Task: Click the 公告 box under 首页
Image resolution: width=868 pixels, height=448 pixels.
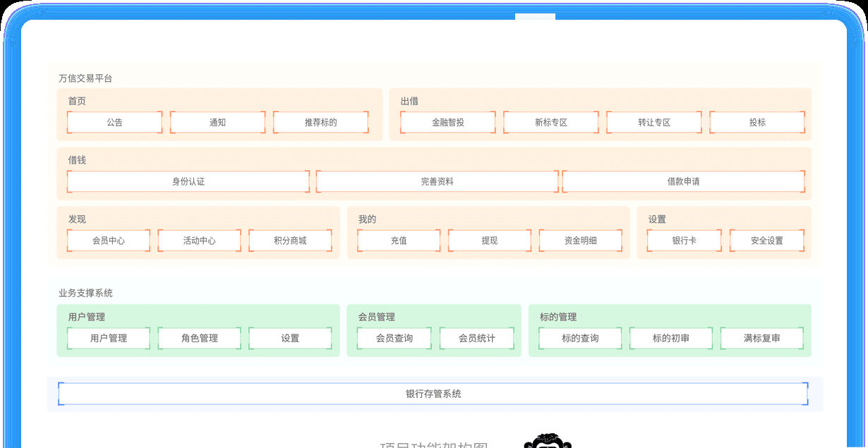Action: click(114, 121)
